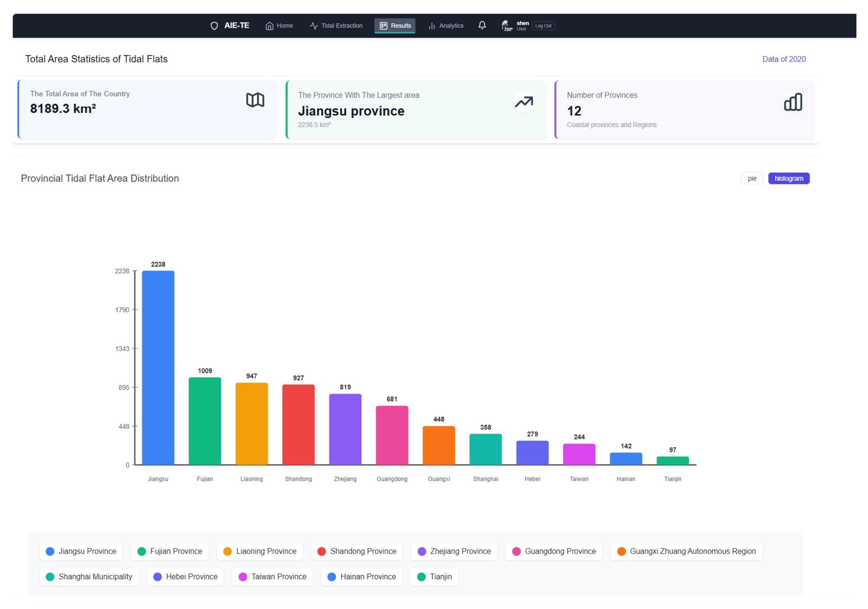Open the Results tab

[395, 26]
